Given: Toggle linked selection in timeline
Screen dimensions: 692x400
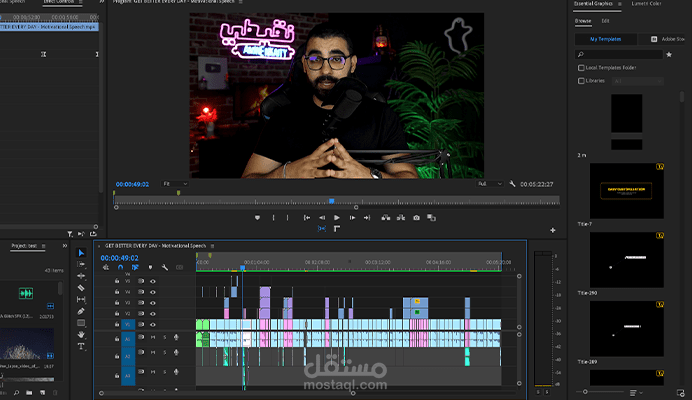Looking at the screenshot, I should [135, 267].
